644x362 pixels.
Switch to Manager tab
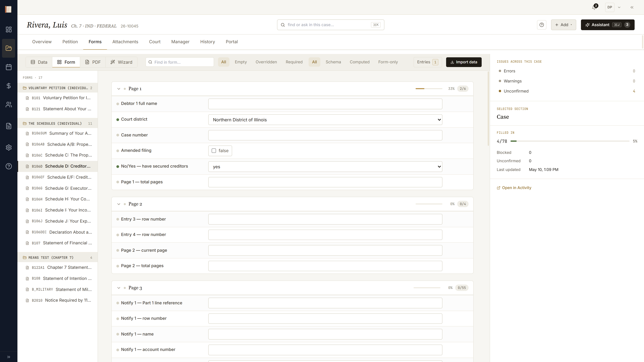(180, 42)
